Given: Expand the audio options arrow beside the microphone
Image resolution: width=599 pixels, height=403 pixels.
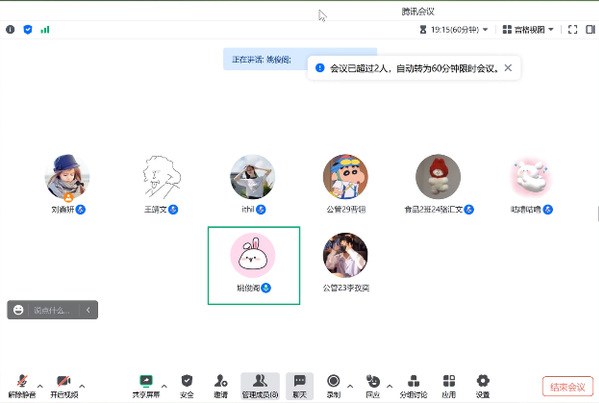Looking at the screenshot, I should click(x=40, y=386).
